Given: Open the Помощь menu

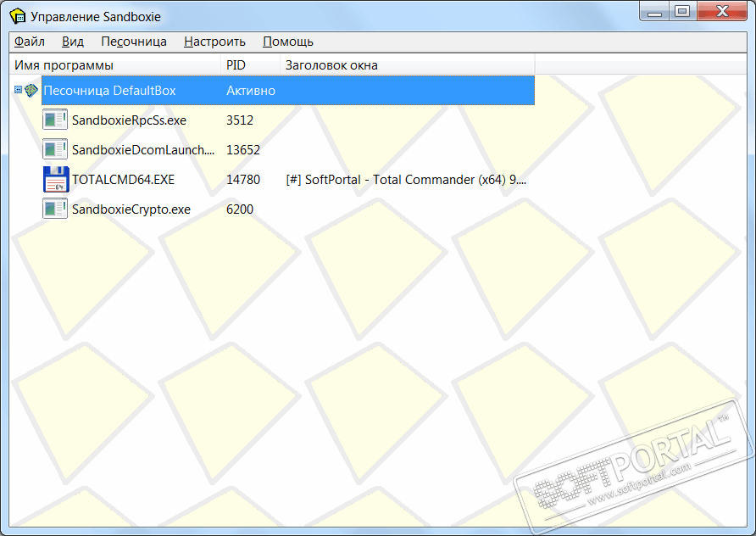Looking at the screenshot, I should 288,42.
